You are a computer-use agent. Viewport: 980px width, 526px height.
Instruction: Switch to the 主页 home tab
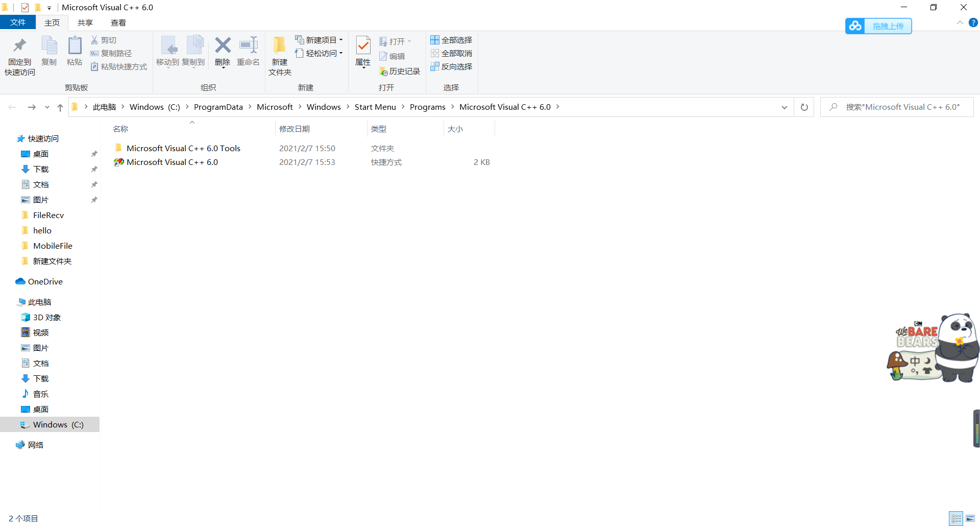(52, 22)
